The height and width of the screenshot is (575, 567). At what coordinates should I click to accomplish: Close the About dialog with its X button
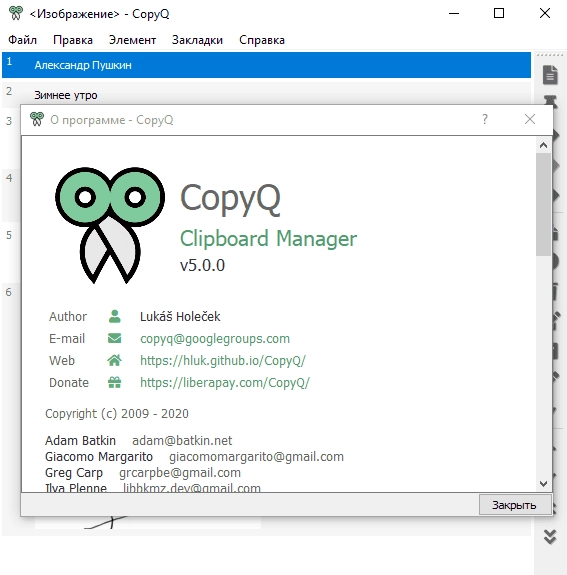(x=530, y=119)
